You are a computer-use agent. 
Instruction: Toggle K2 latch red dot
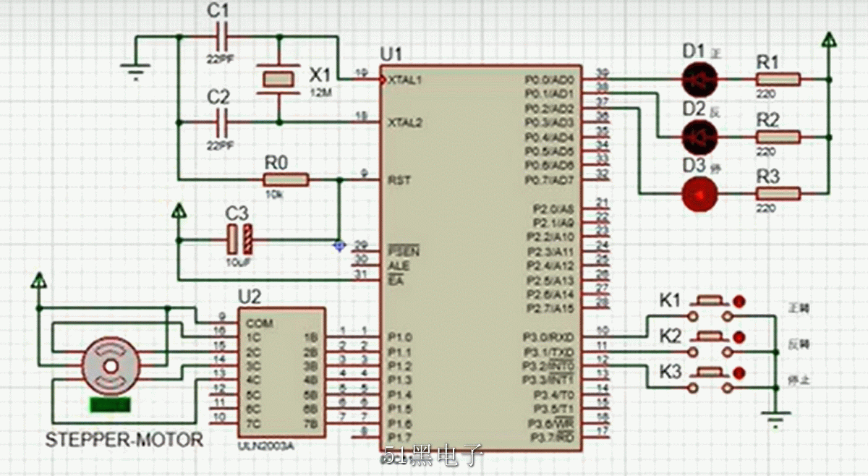pyautogui.click(x=739, y=337)
